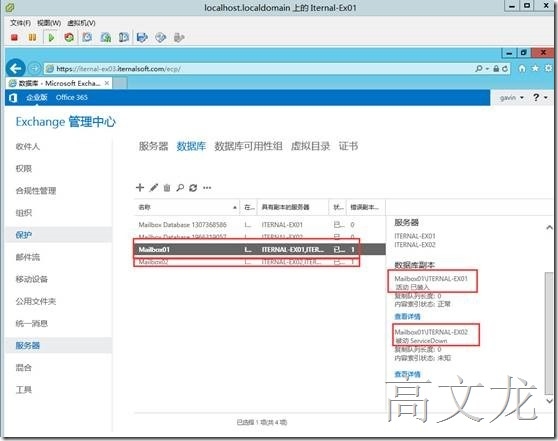This screenshot has height=441, width=558.
Task: Open 工具 in the left navigation
Action: coord(23,390)
